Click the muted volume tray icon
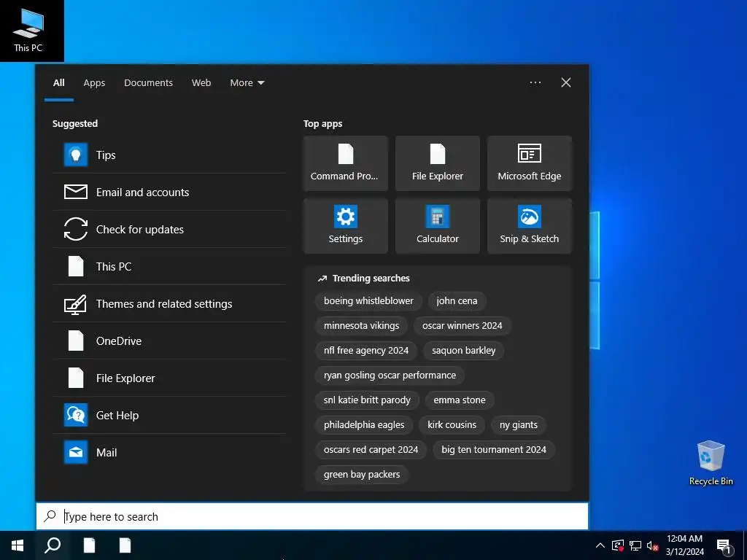The image size is (747, 560). [x=652, y=545]
